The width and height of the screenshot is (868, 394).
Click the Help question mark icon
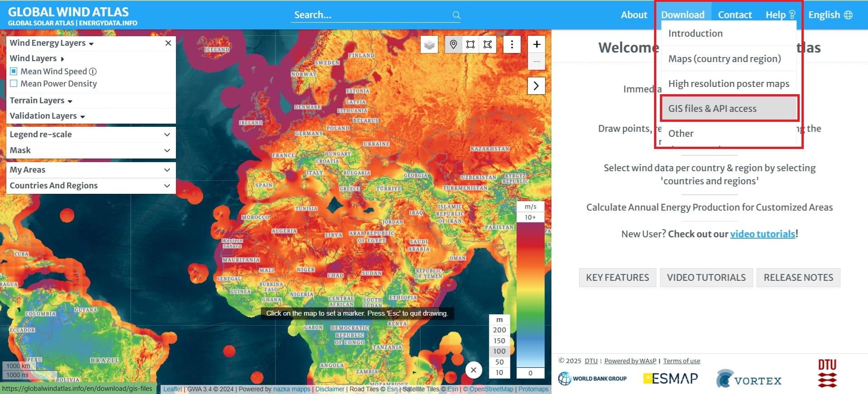click(792, 14)
